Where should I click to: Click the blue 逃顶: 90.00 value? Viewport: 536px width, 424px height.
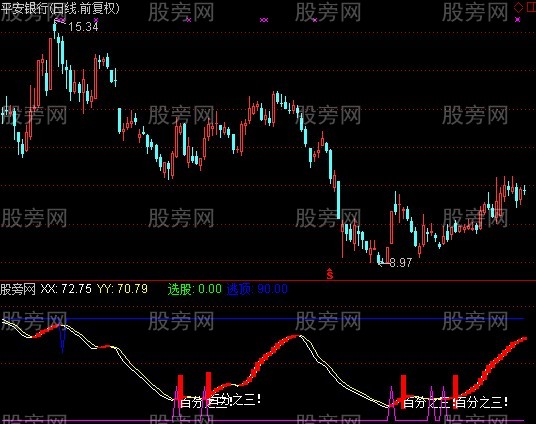257,289
